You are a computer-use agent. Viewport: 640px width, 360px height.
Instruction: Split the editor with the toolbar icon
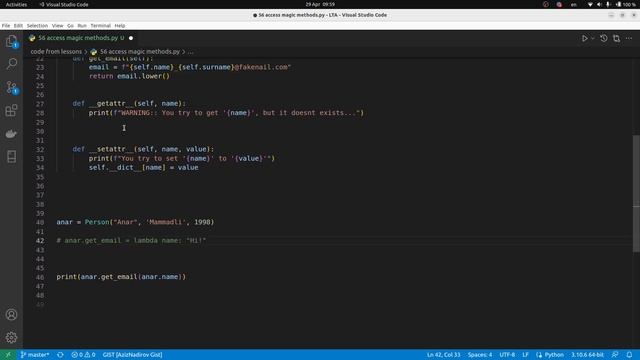pos(616,38)
